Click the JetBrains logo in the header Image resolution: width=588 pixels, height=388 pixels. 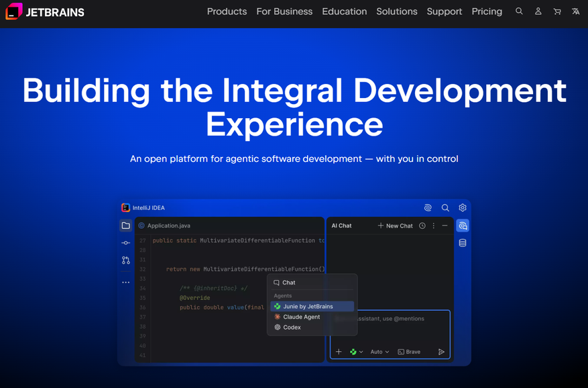click(45, 11)
